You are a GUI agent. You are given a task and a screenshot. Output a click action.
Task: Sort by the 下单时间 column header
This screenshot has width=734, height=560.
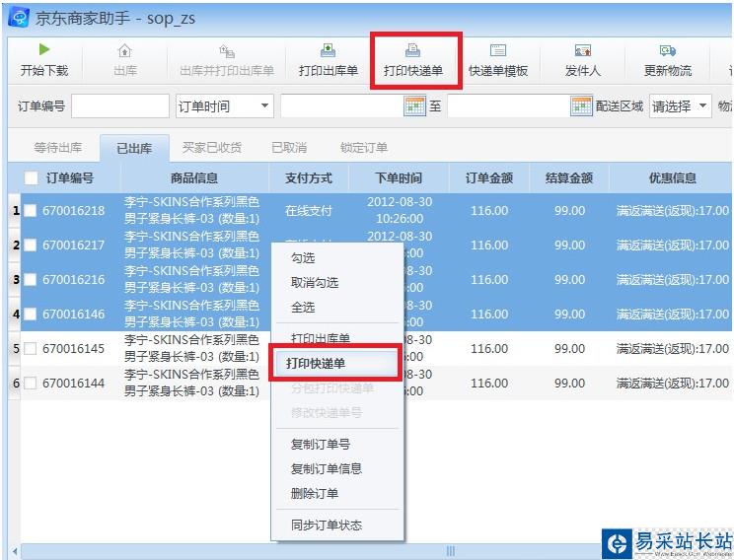click(x=399, y=177)
